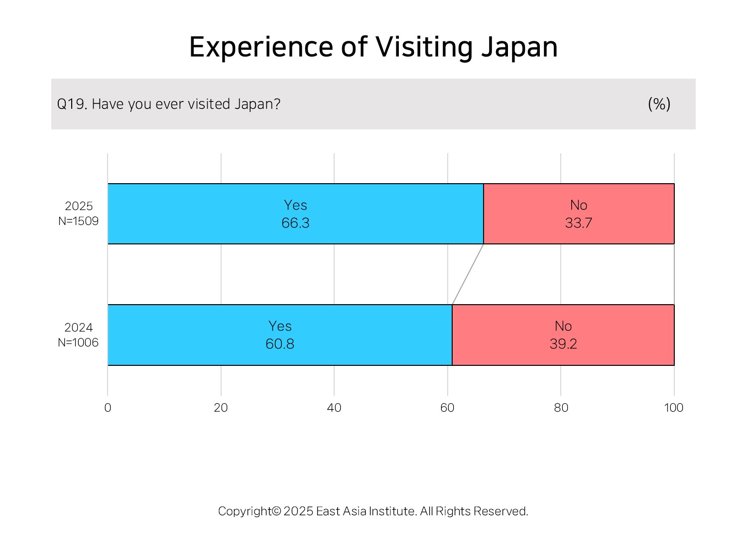Click the x-axis tick label 80
747x560 pixels.
point(561,408)
